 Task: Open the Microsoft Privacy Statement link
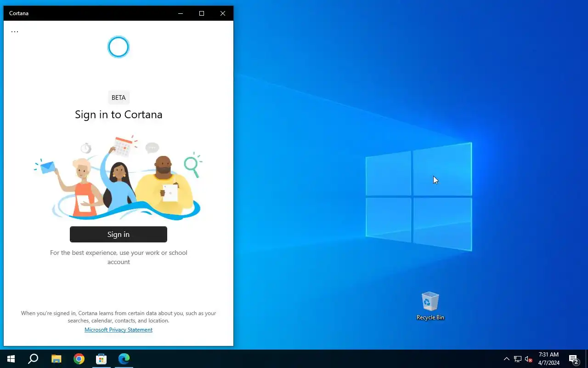[x=119, y=330]
